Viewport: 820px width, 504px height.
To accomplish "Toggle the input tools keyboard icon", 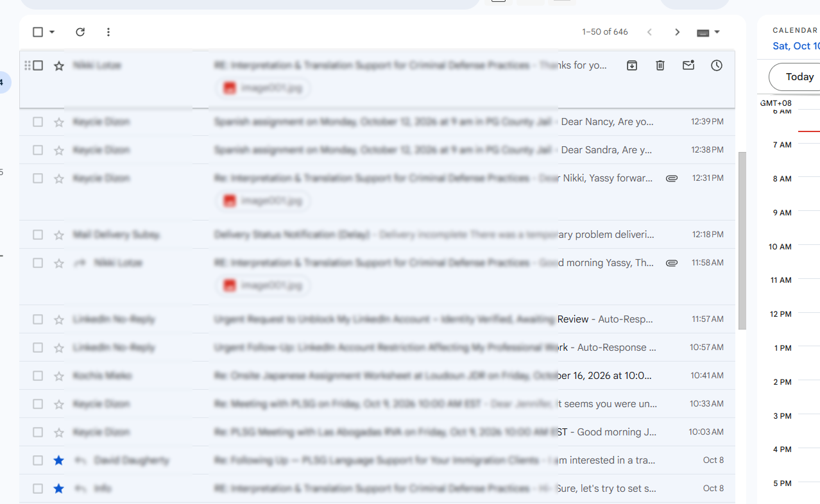I will (x=703, y=33).
